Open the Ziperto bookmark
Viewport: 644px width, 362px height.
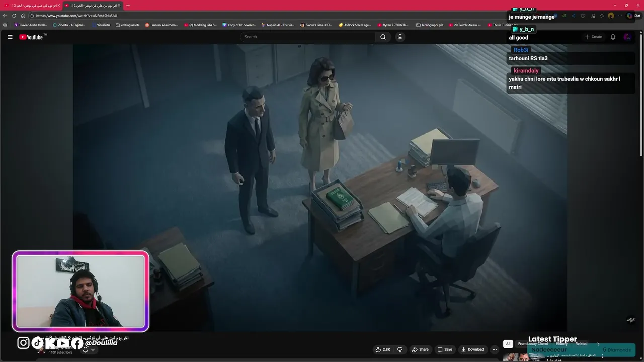[x=69, y=25]
